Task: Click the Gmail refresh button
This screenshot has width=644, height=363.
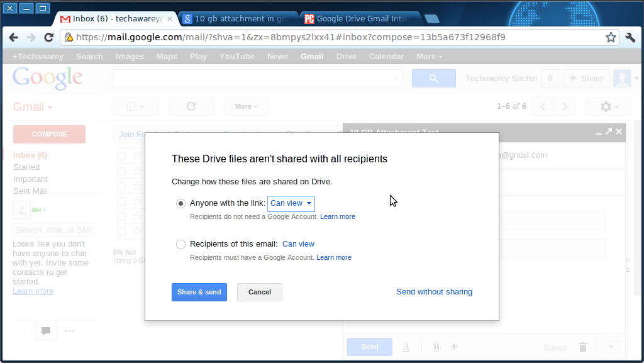Action: pyautogui.click(x=191, y=106)
